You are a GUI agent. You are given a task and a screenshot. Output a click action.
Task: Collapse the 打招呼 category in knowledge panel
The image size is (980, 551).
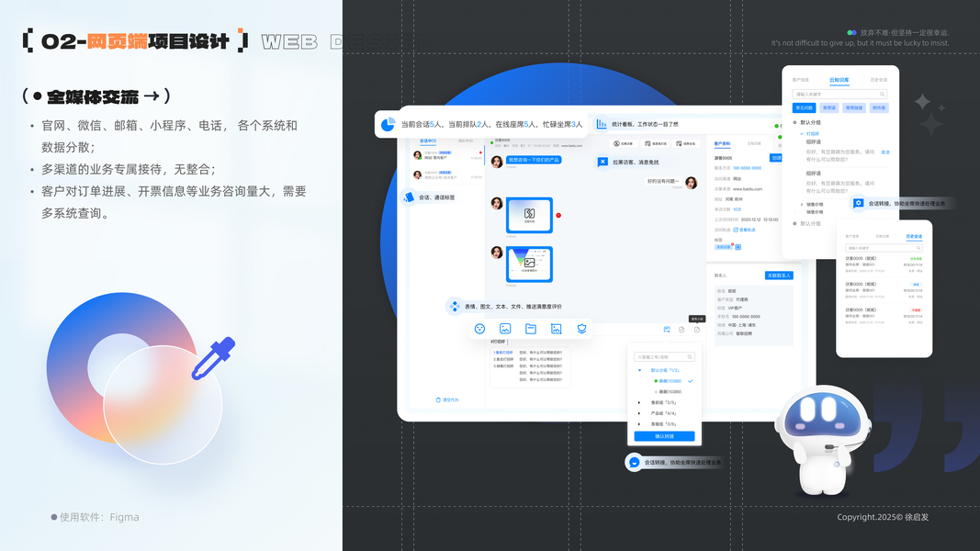802,134
